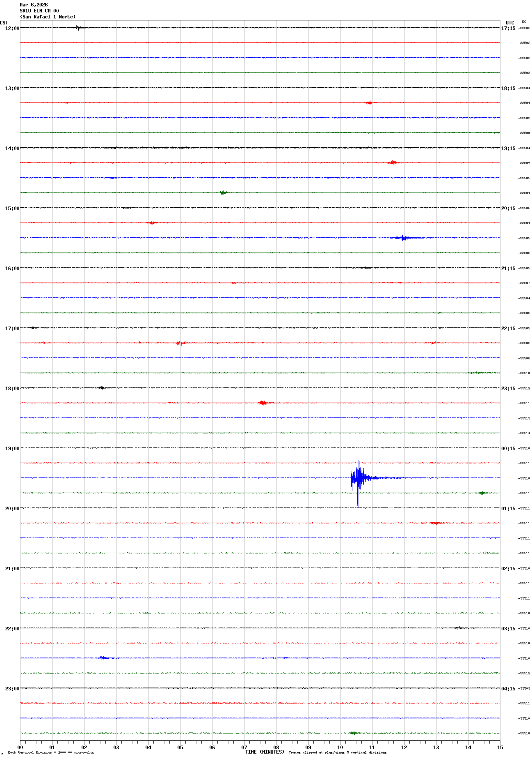
Task: Select the Mar 6,2026 date header
Action: click(x=34, y=5)
